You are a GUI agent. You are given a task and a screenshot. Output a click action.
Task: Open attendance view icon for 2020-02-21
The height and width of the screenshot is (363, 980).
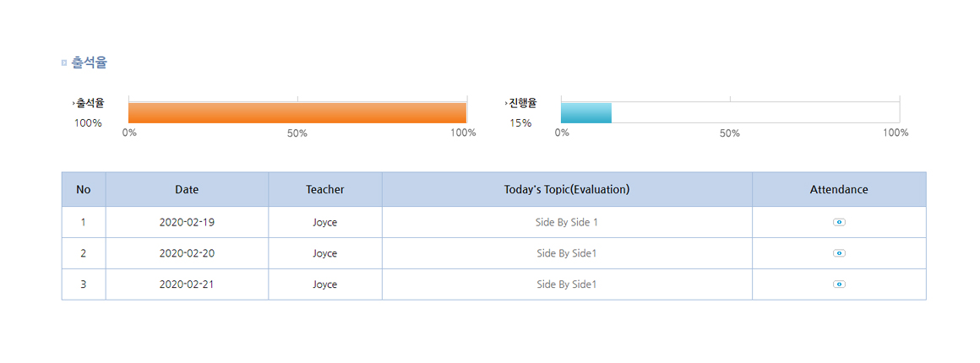tap(839, 284)
